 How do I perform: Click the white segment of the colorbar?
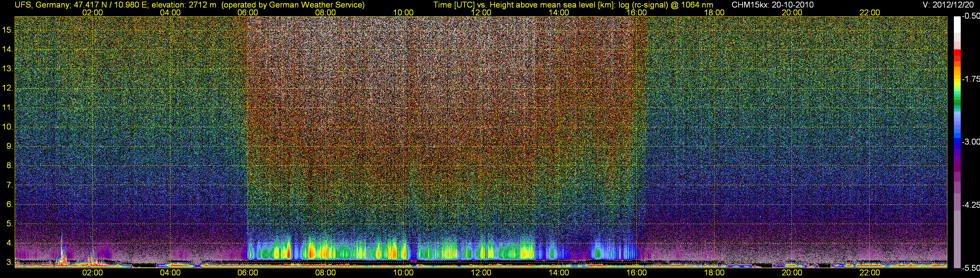(x=957, y=25)
